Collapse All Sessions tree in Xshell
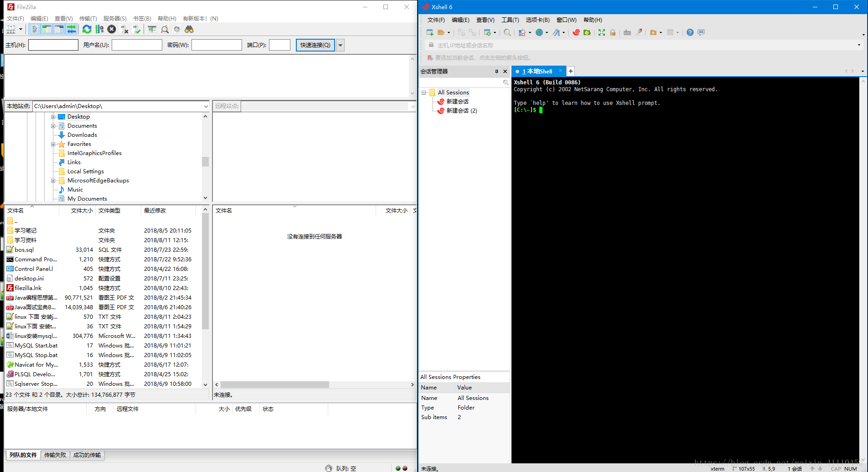The image size is (868, 472). [x=424, y=93]
